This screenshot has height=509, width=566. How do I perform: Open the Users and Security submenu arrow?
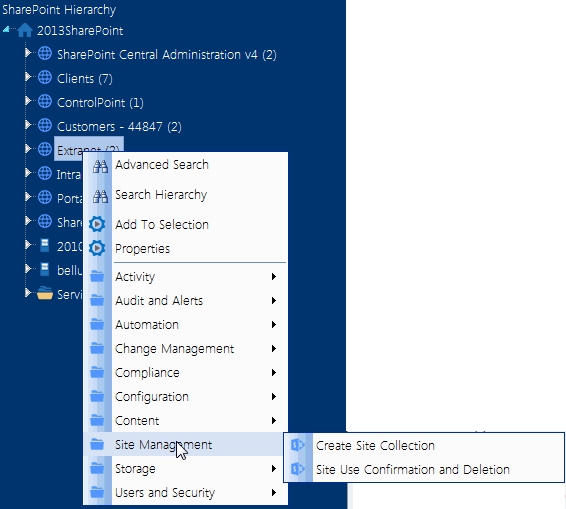click(x=274, y=492)
